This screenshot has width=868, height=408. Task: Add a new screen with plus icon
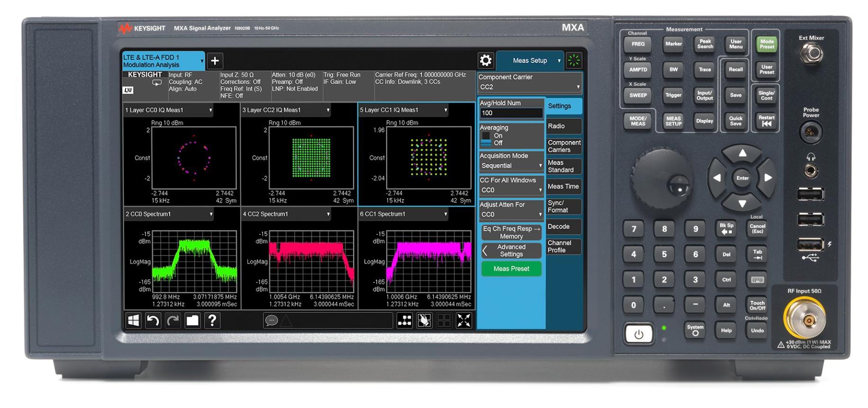[215, 61]
